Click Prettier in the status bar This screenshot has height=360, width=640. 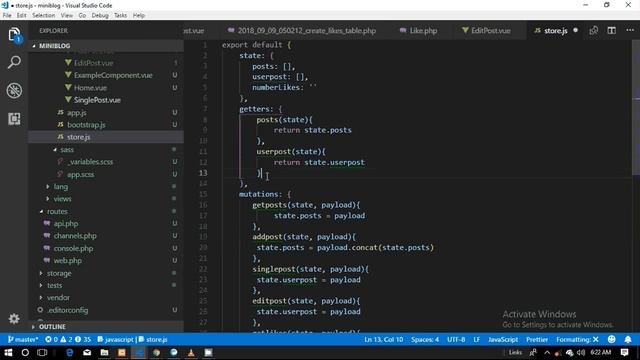click(x=537, y=340)
